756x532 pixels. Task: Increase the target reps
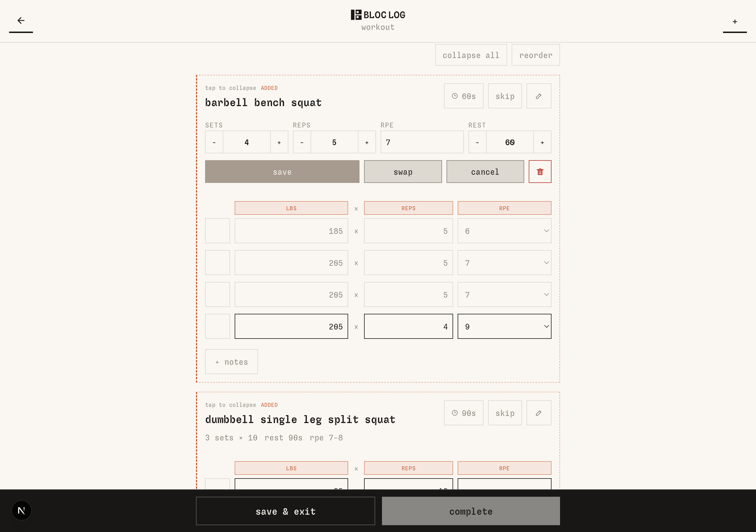tap(367, 142)
